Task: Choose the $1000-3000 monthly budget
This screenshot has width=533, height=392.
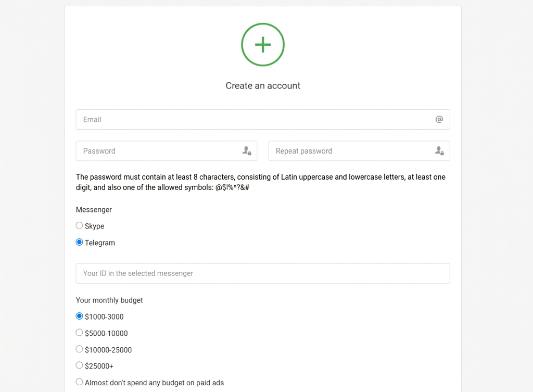Action: [79, 316]
